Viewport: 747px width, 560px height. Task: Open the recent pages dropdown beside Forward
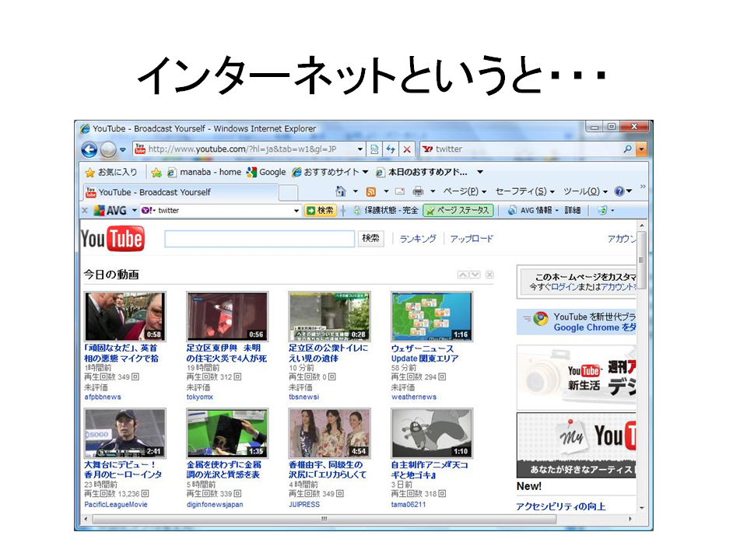pos(122,149)
